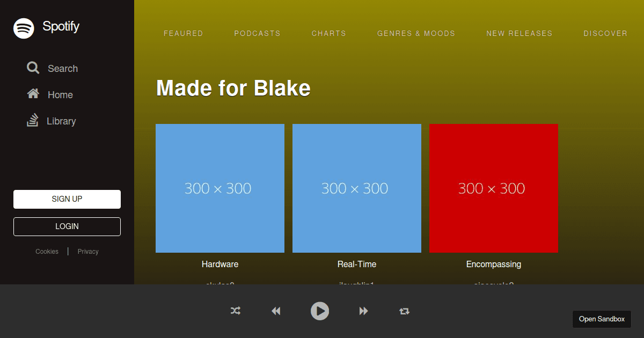Open the Discover tab

point(605,33)
